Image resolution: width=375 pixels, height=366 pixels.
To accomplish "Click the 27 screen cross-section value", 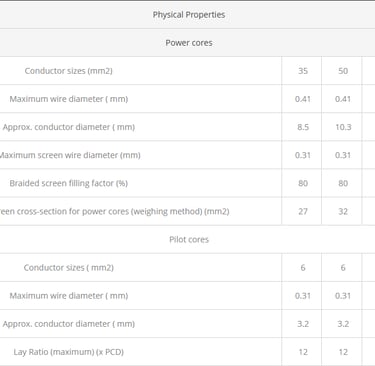I will click(303, 211).
